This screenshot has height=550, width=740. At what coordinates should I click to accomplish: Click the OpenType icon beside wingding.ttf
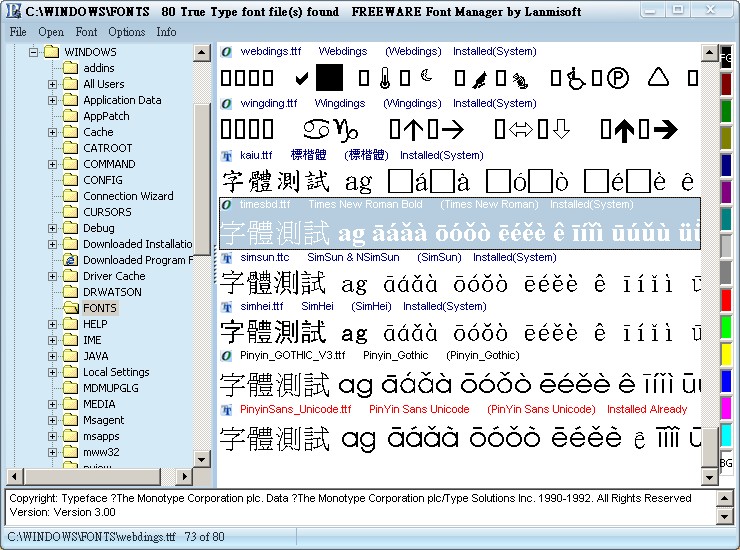(227, 103)
